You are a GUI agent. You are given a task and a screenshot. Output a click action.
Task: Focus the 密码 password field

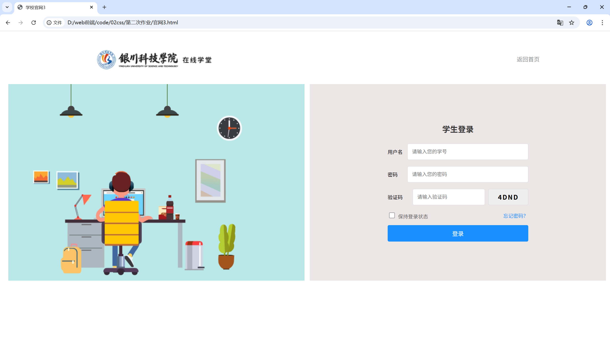point(468,174)
